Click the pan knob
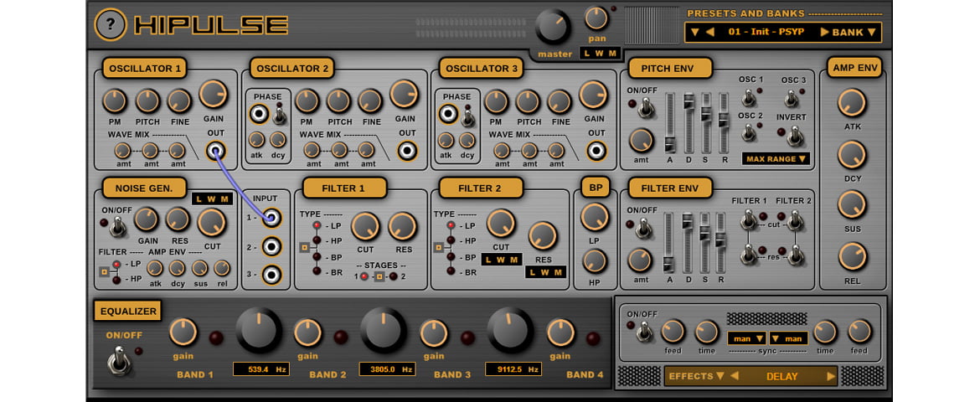Image resolution: width=980 pixels, height=402 pixels. pos(597,18)
